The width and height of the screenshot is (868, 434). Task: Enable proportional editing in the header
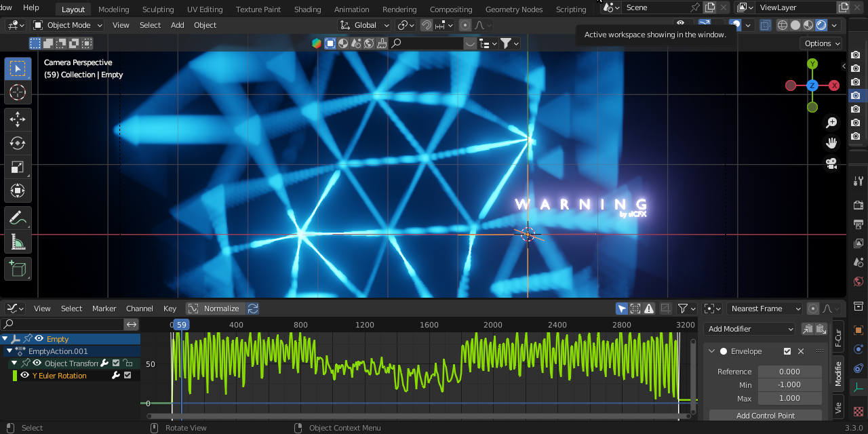(465, 25)
